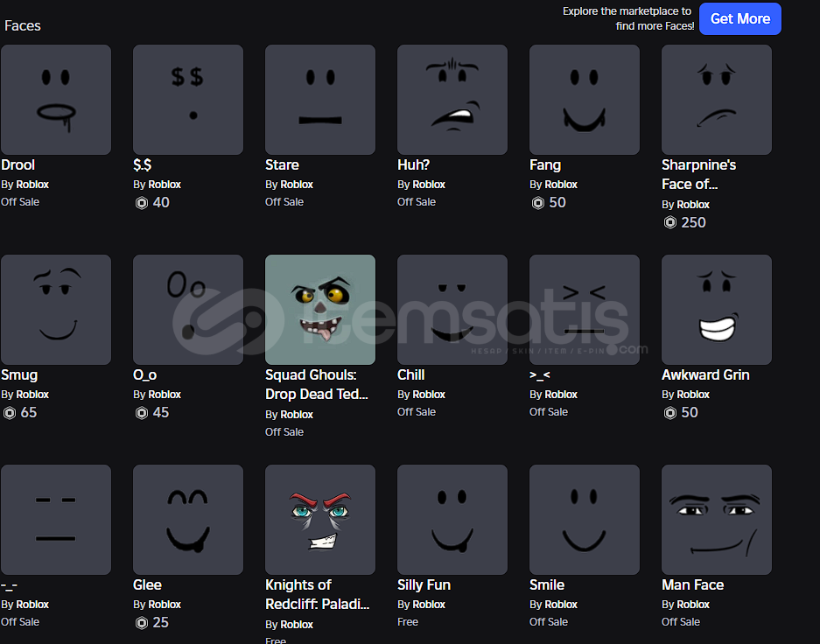Click the Fang item title
Screen dimensions: 820x644
(545, 165)
